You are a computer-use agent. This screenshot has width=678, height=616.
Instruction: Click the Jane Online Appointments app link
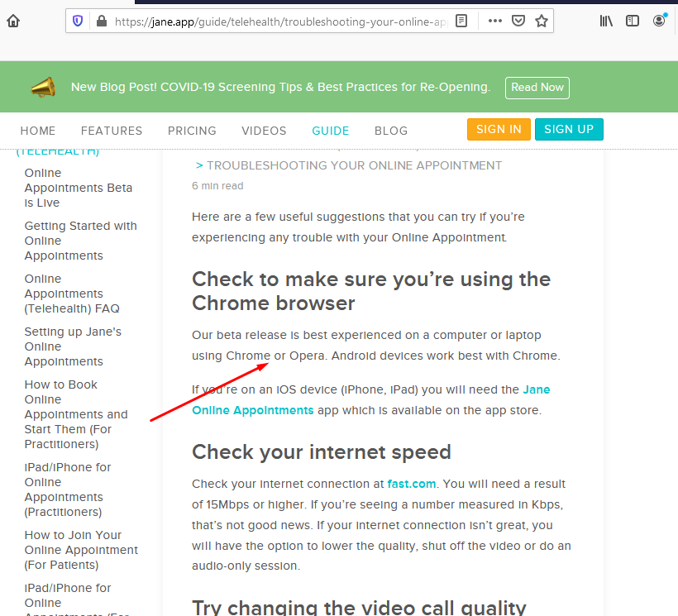point(371,400)
